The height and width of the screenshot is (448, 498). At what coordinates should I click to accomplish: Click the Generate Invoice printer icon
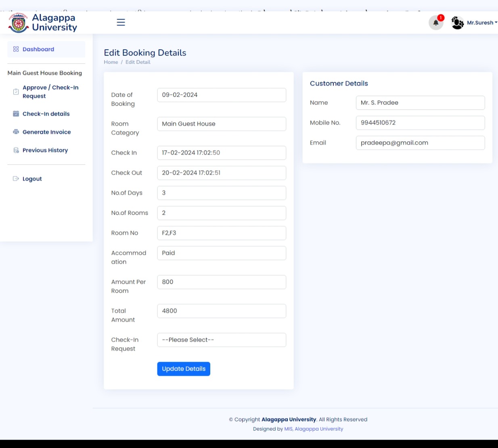(16, 132)
